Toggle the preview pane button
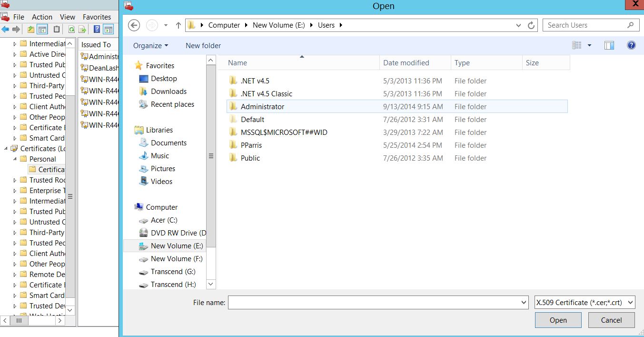 tap(609, 45)
